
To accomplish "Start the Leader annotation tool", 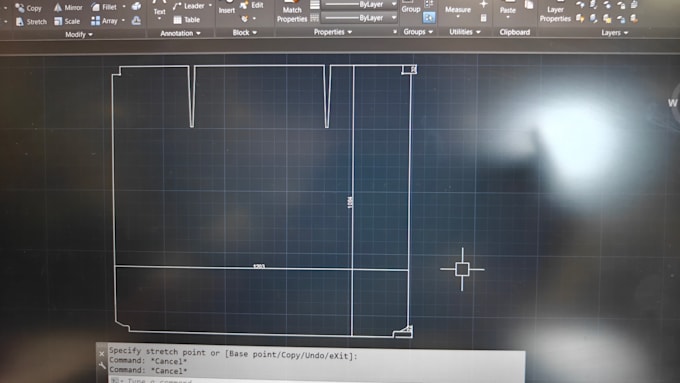I will point(189,6).
